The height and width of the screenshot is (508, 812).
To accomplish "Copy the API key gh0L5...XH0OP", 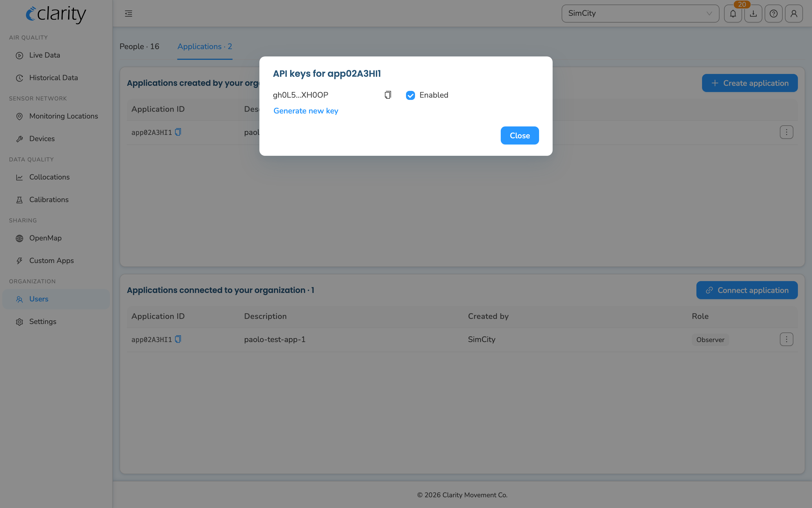I will [388, 95].
